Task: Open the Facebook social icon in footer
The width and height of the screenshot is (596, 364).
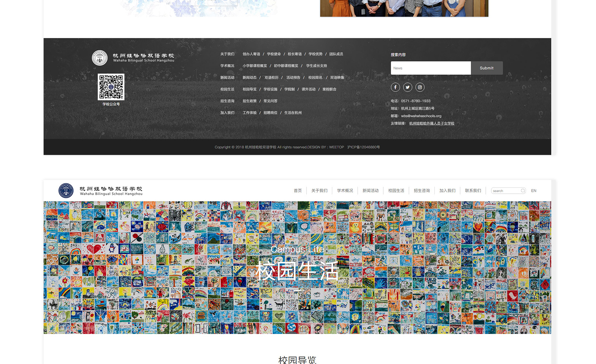Action: tap(395, 87)
